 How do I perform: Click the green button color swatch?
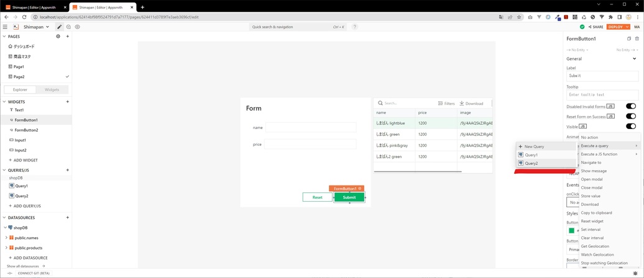click(572, 230)
